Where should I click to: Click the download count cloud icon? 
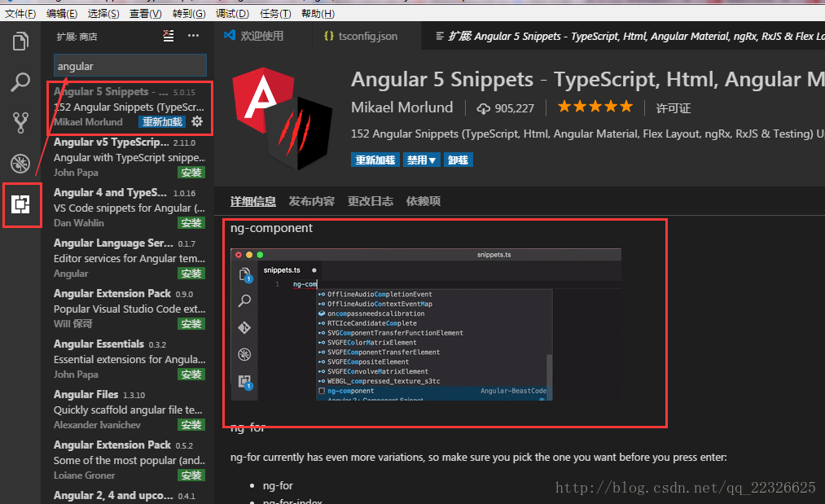click(483, 108)
